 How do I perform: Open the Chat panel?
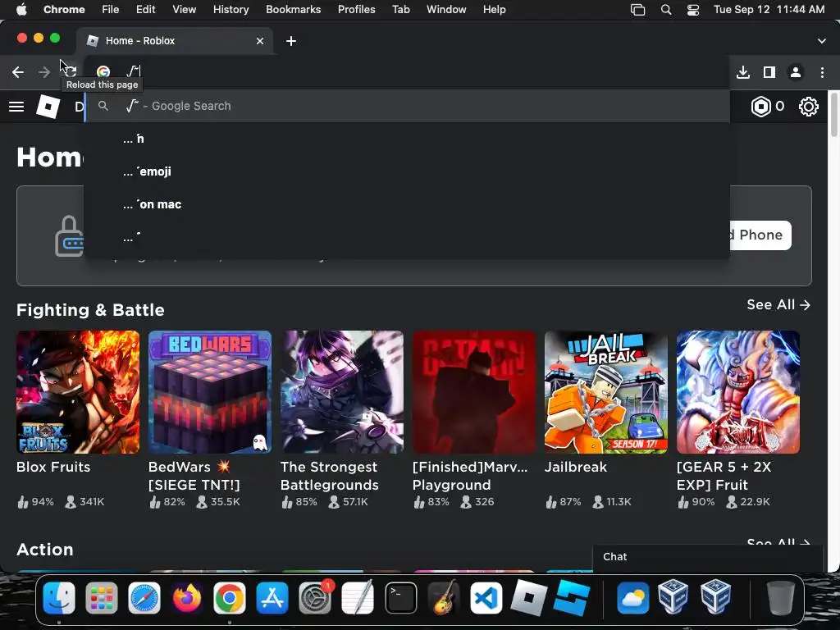coord(707,557)
